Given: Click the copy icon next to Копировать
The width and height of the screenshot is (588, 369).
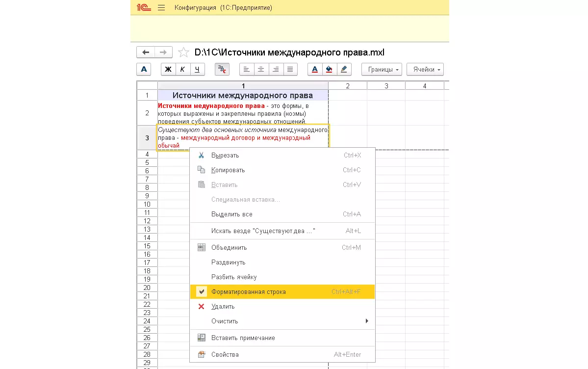Looking at the screenshot, I should (202, 170).
